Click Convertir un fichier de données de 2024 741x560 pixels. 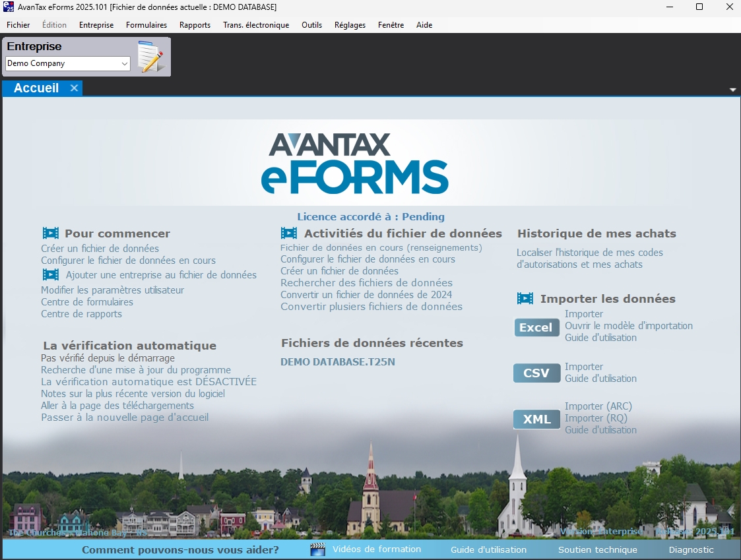point(366,294)
